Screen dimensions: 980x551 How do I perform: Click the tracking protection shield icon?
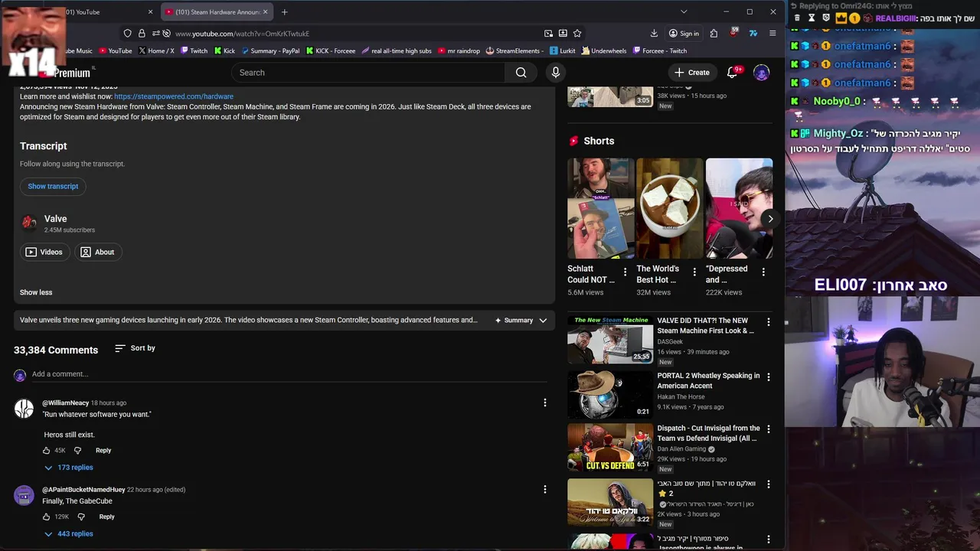point(128,34)
